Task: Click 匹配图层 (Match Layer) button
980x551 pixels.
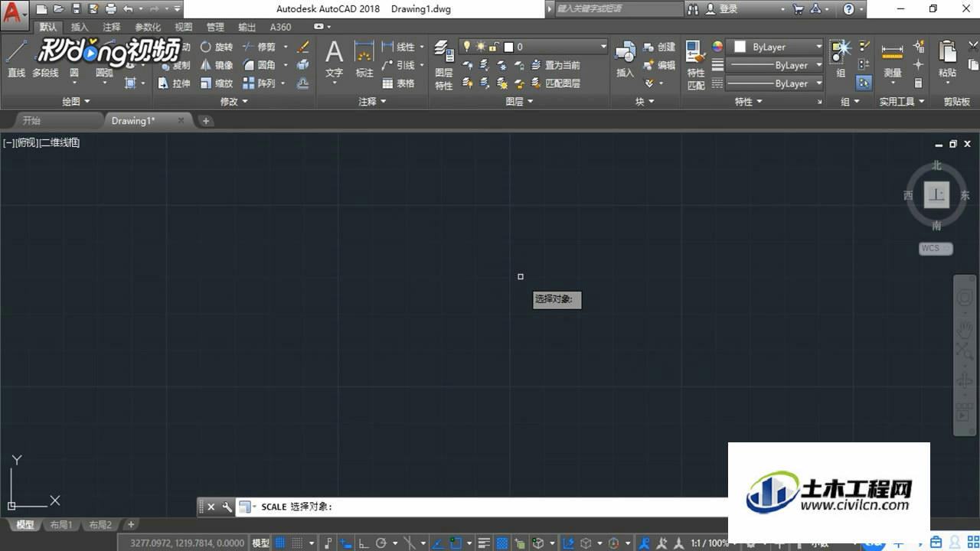Action: coord(557,83)
